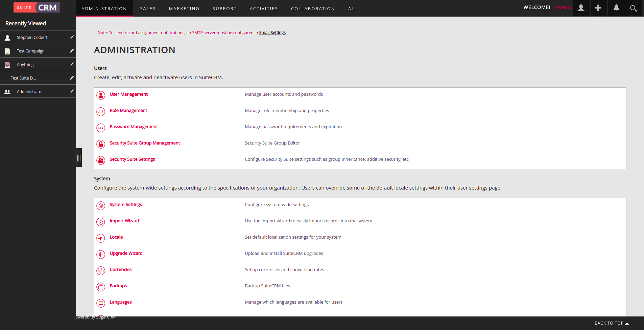Open Security Suite Group Management
This screenshot has height=330, width=644.
[145, 143]
